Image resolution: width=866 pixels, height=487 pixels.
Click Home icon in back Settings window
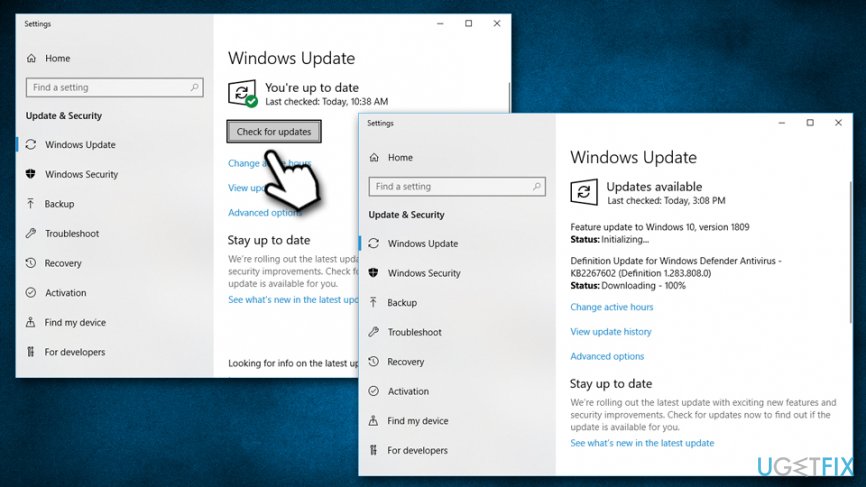pyautogui.click(x=31, y=58)
